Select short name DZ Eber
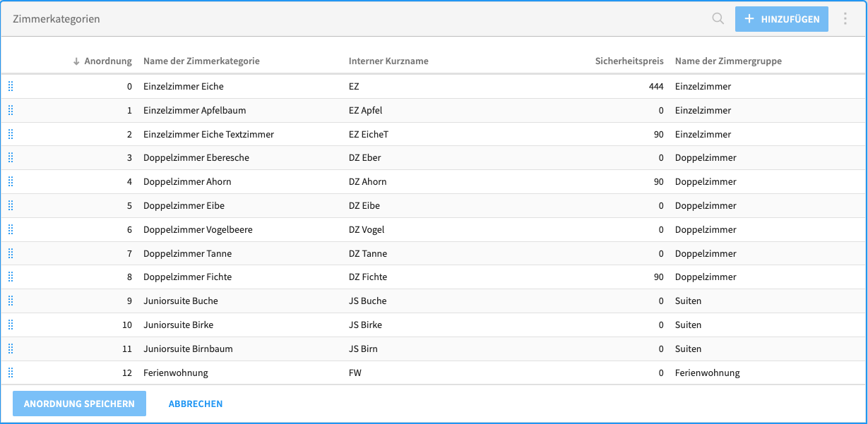Viewport: 868px width, 424px height. (365, 157)
